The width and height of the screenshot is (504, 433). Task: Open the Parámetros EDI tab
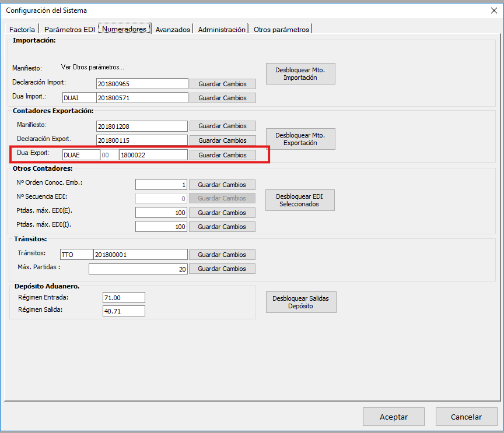tap(68, 29)
